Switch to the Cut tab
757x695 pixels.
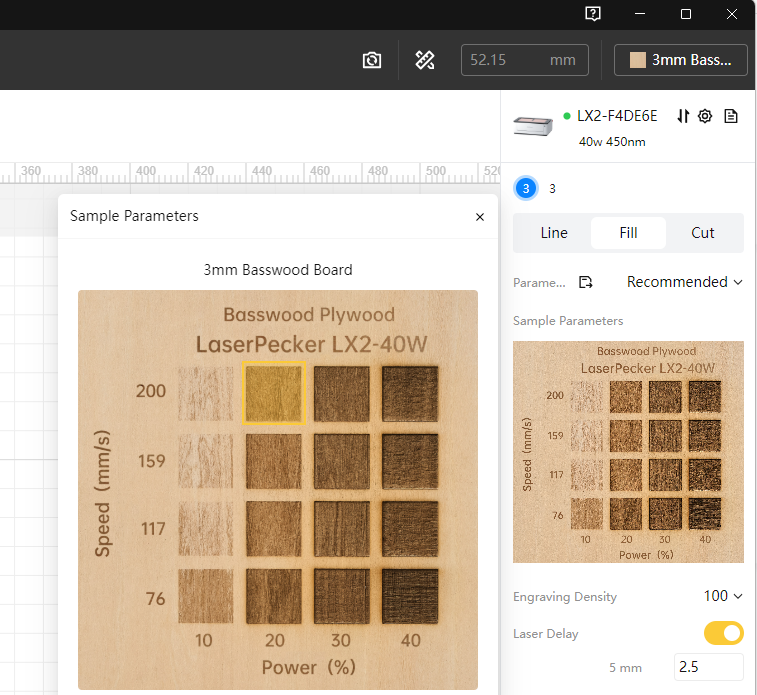[702, 233]
